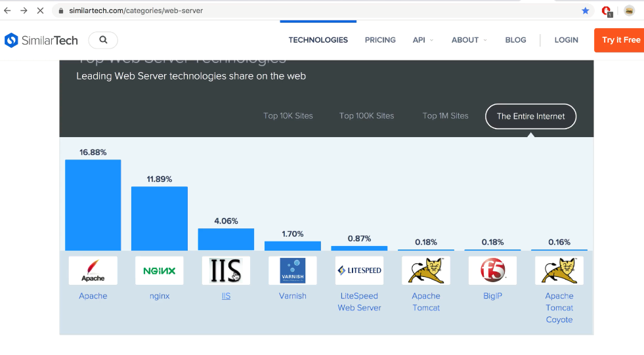Viewport: 644px width, 355px height.
Task: Click the SimilarTech logo
Action: pos(41,40)
